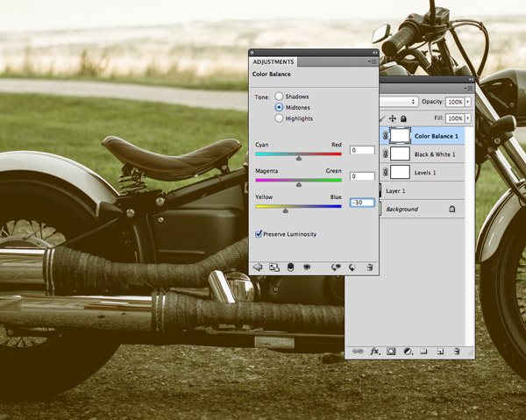Click the Layers panel trash icon
The height and width of the screenshot is (420, 526).
click(457, 351)
